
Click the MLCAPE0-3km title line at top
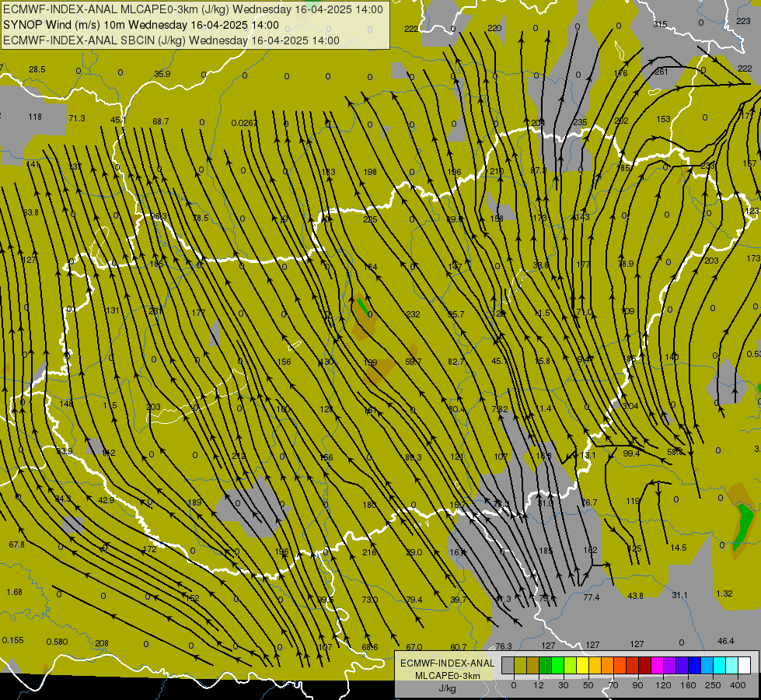point(193,9)
